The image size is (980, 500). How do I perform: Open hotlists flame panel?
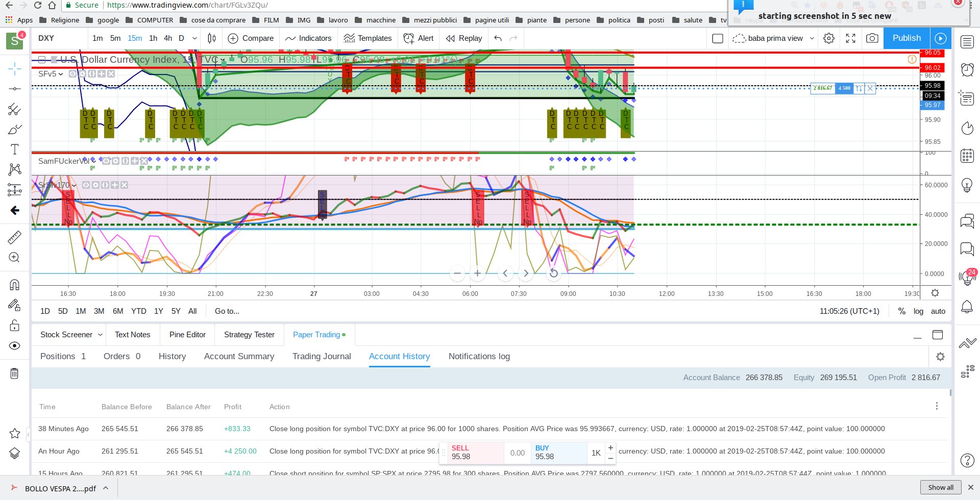point(967,128)
